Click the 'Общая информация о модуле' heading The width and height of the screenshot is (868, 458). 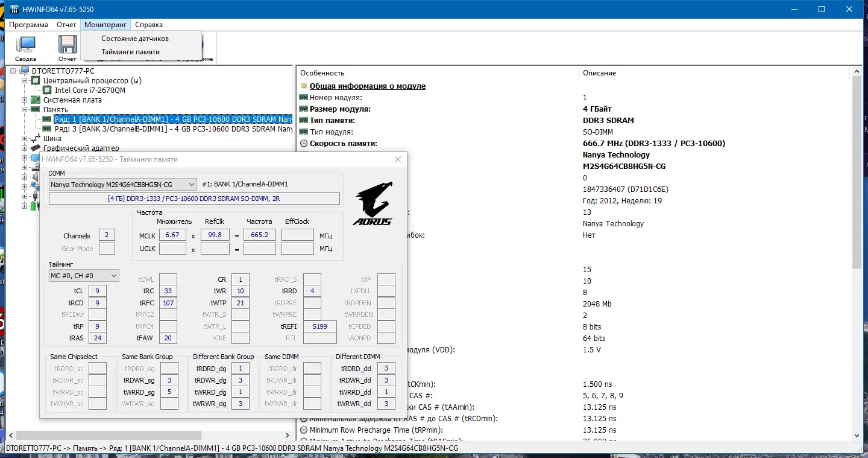click(368, 86)
